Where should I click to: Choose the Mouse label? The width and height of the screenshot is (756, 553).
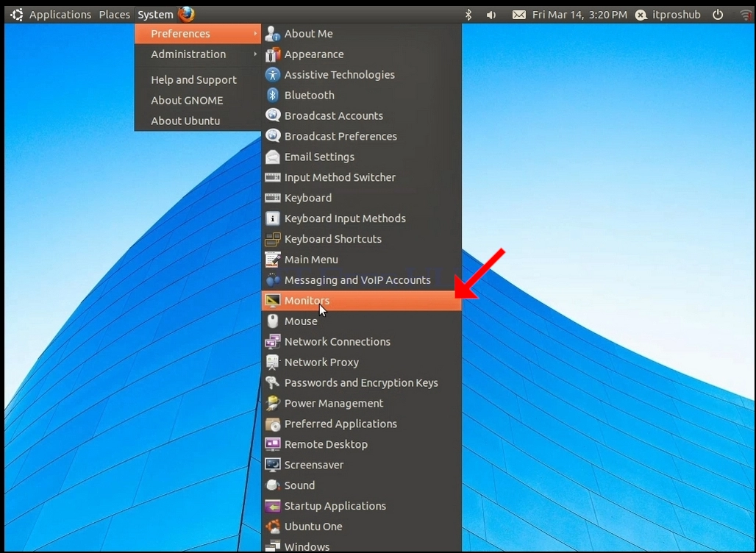click(301, 321)
